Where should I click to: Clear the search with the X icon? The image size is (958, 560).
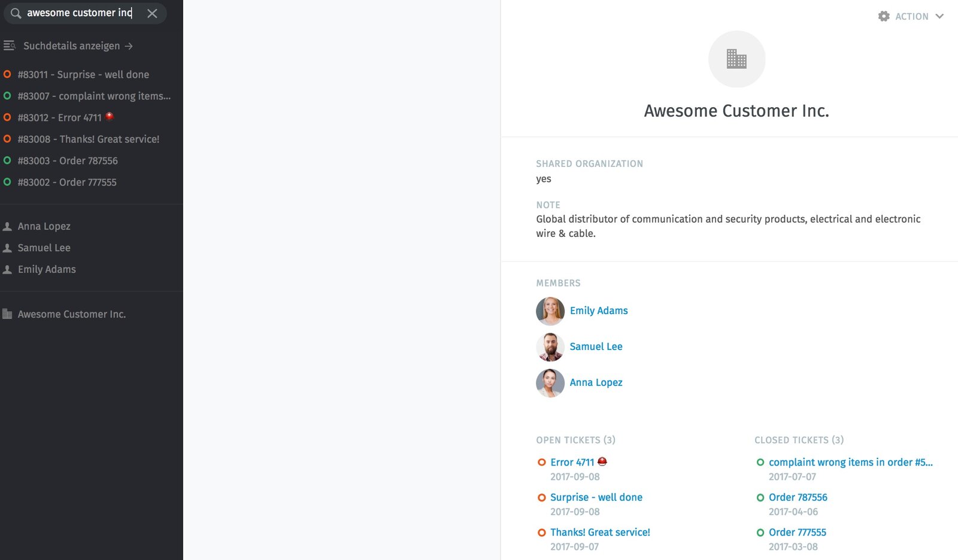[153, 13]
